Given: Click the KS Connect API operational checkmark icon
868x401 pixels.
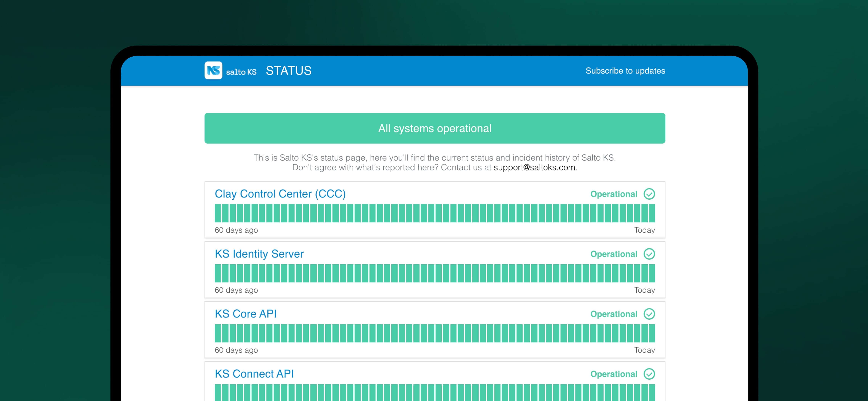Looking at the screenshot, I should pos(649,374).
